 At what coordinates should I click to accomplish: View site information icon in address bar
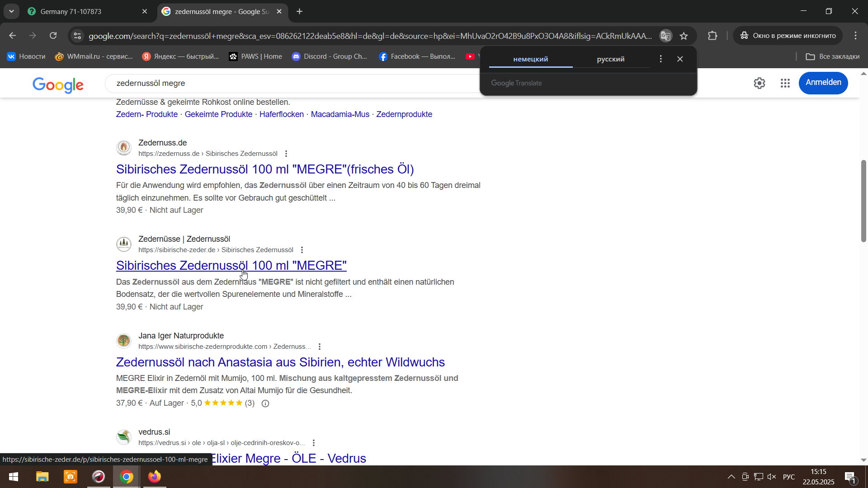click(x=78, y=36)
